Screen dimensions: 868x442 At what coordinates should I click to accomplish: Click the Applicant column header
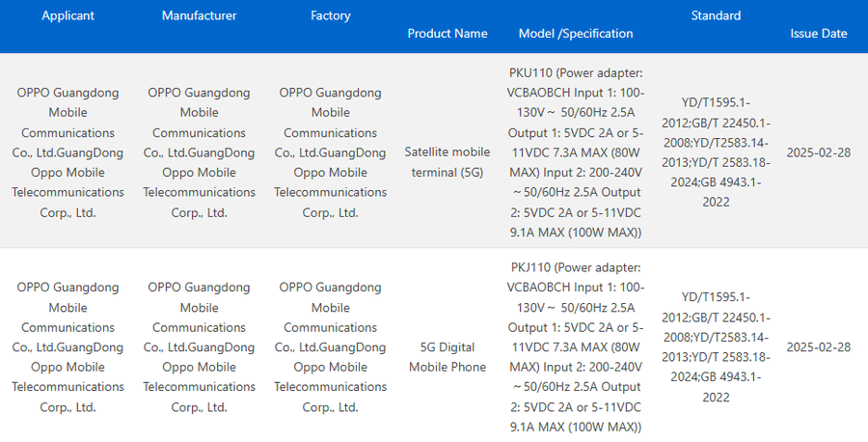68,16
